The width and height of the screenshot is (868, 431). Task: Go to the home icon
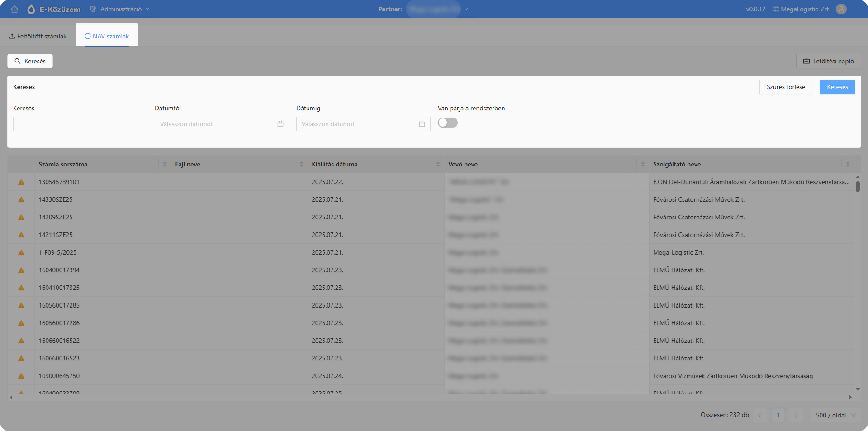click(x=14, y=9)
